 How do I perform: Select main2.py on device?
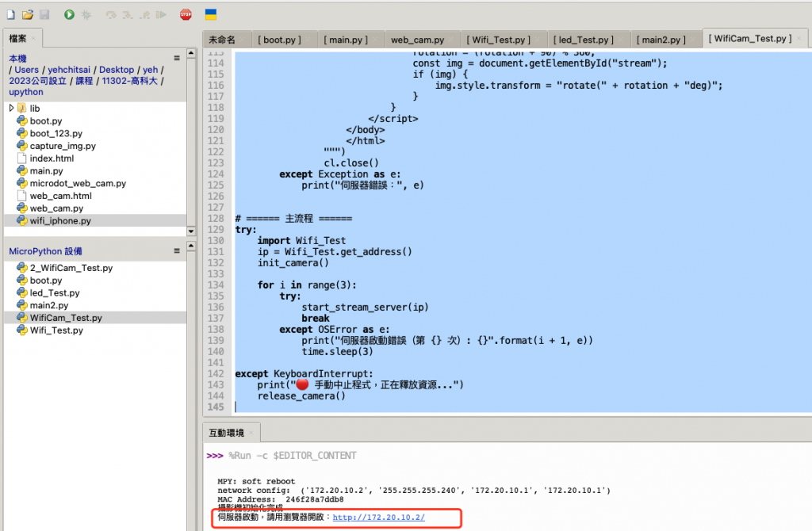tap(48, 305)
